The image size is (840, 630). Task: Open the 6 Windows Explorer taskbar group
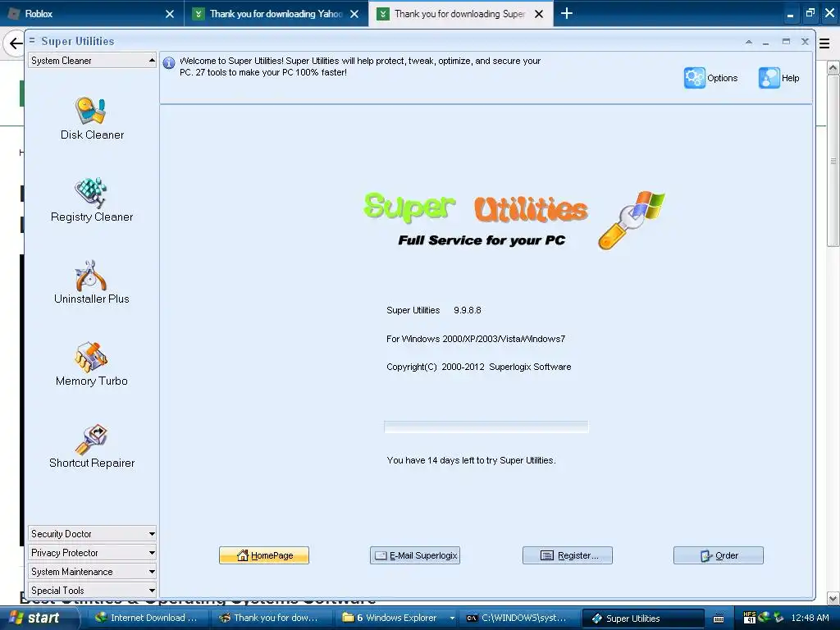coord(396,619)
